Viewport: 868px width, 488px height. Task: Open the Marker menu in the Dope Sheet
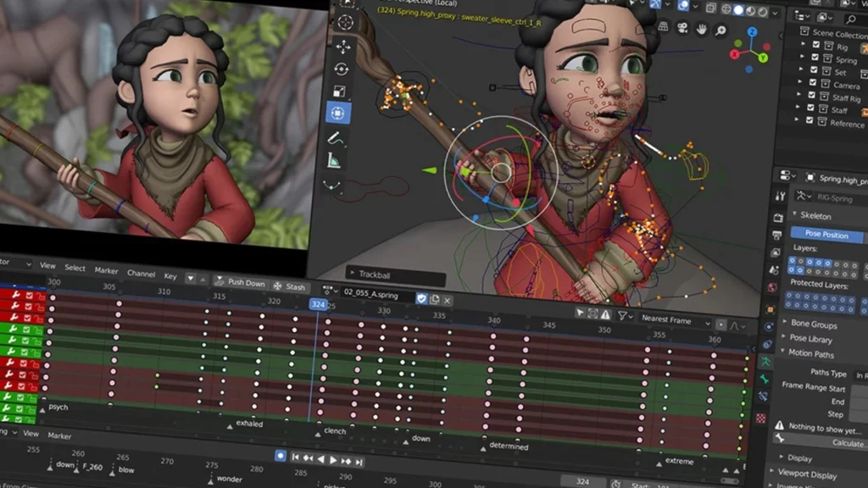(x=107, y=270)
